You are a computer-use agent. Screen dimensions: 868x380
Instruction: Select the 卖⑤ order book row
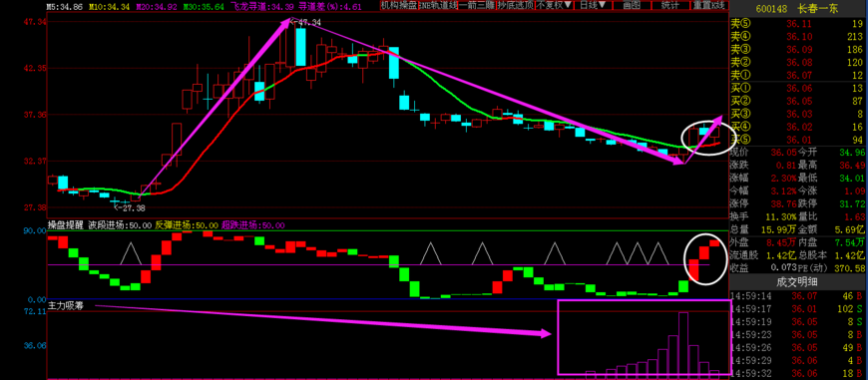coord(797,24)
